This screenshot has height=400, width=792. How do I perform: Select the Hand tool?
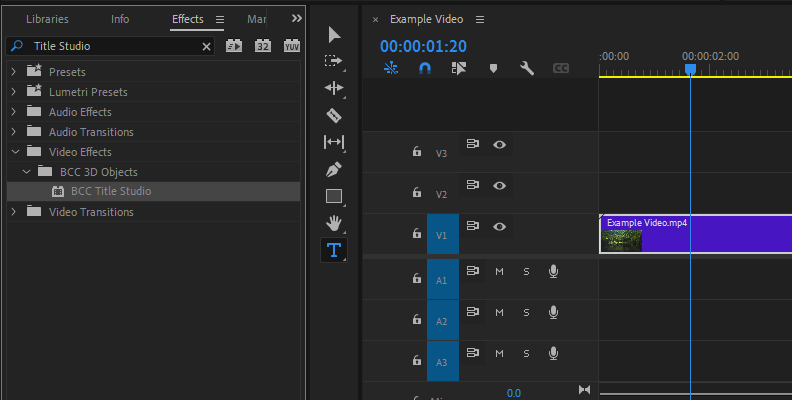point(334,222)
